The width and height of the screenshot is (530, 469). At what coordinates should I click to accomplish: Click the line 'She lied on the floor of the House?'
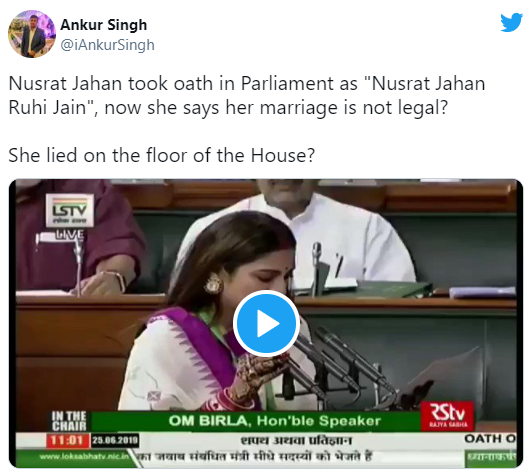(162, 156)
